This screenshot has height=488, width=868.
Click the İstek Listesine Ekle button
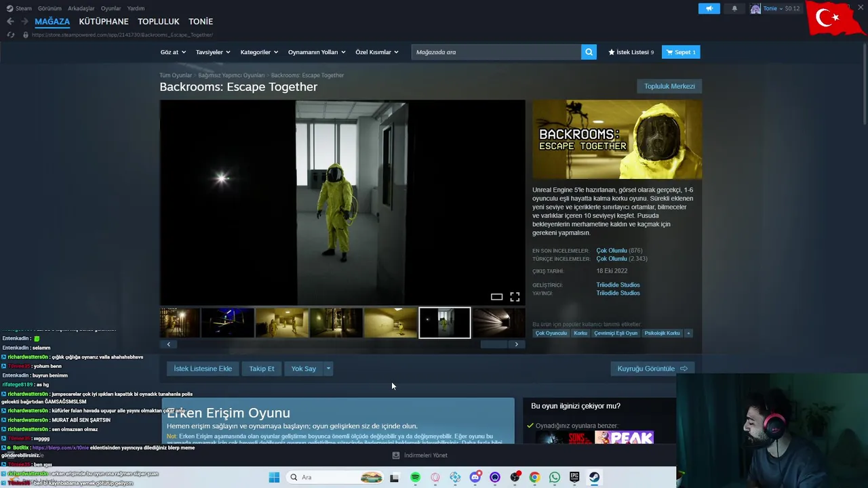[203, 369]
